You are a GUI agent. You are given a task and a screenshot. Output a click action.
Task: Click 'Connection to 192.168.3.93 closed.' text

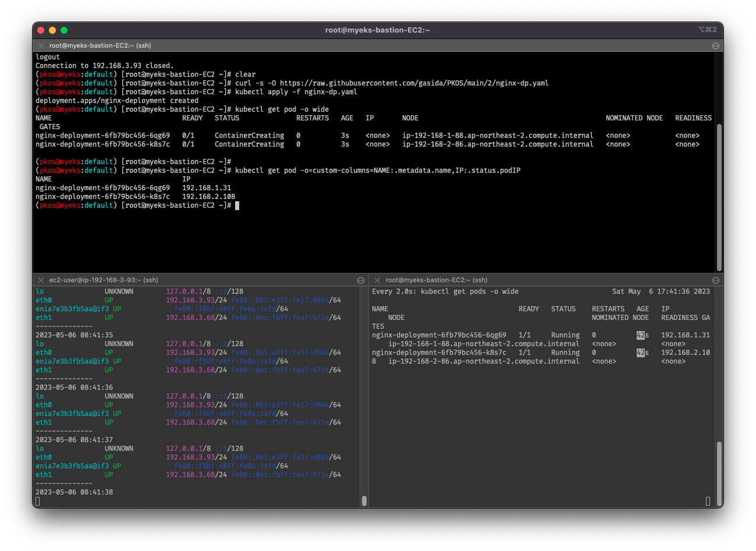click(x=105, y=66)
